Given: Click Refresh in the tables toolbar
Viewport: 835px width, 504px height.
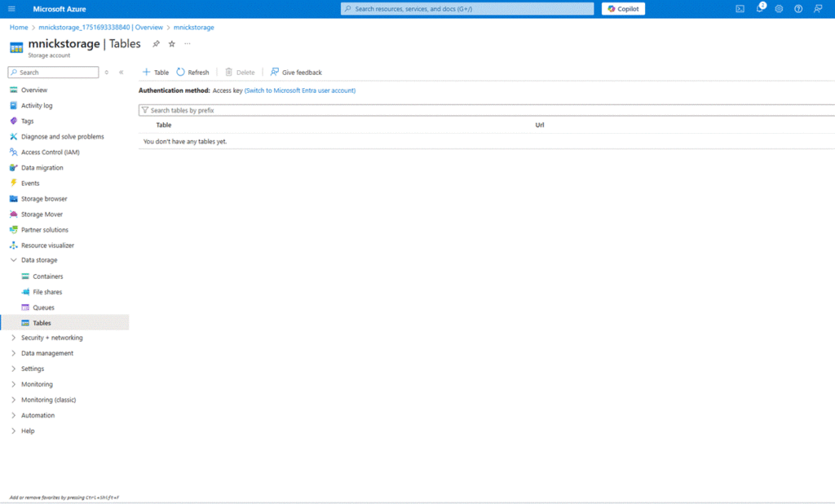Looking at the screenshot, I should tap(192, 73).
